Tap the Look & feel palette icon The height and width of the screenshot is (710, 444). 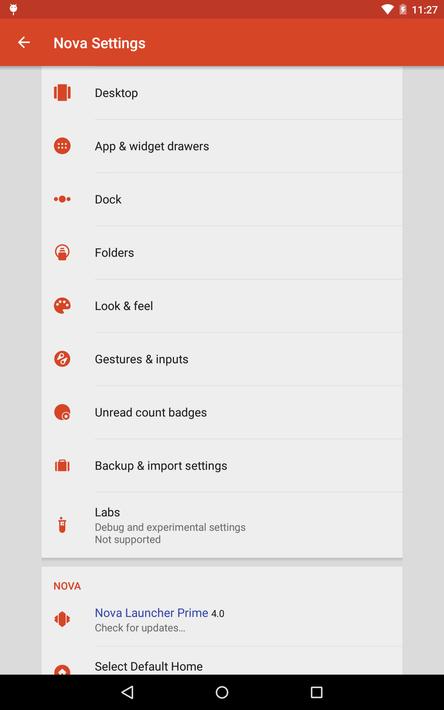coord(62,306)
